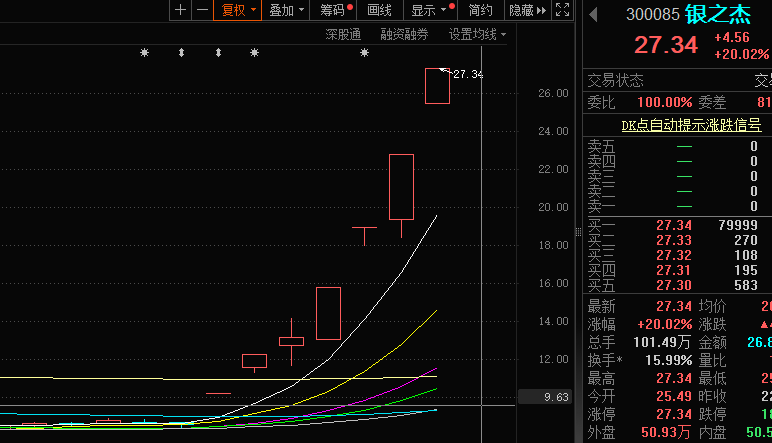This screenshot has height=443, width=772.
Task: Click the first star event marker on chart
Action: pyautogui.click(x=144, y=52)
